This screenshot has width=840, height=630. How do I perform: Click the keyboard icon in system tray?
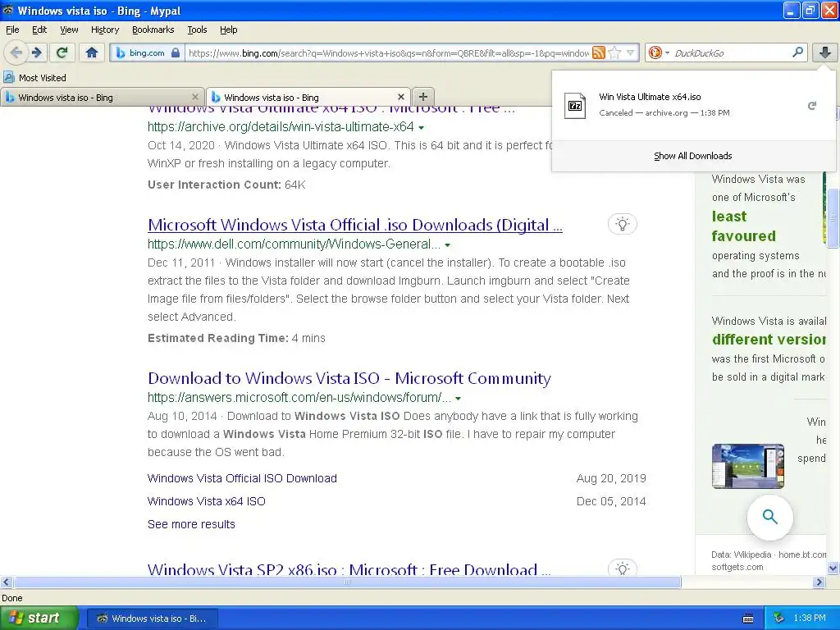coord(748,619)
